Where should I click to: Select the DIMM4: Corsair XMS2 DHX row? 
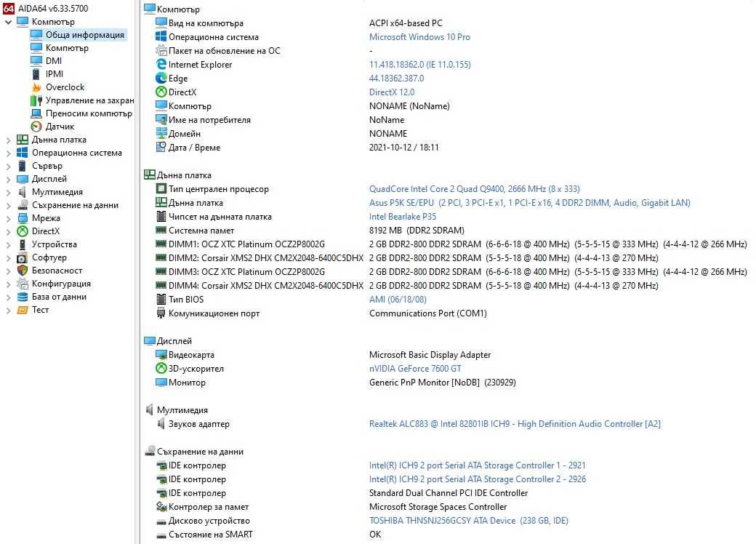point(406,286)
